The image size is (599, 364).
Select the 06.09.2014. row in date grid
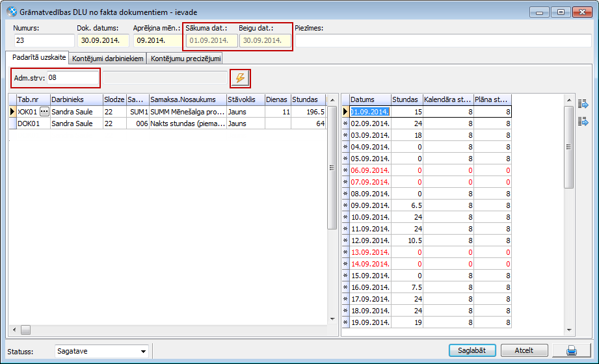tap(370, 170)
